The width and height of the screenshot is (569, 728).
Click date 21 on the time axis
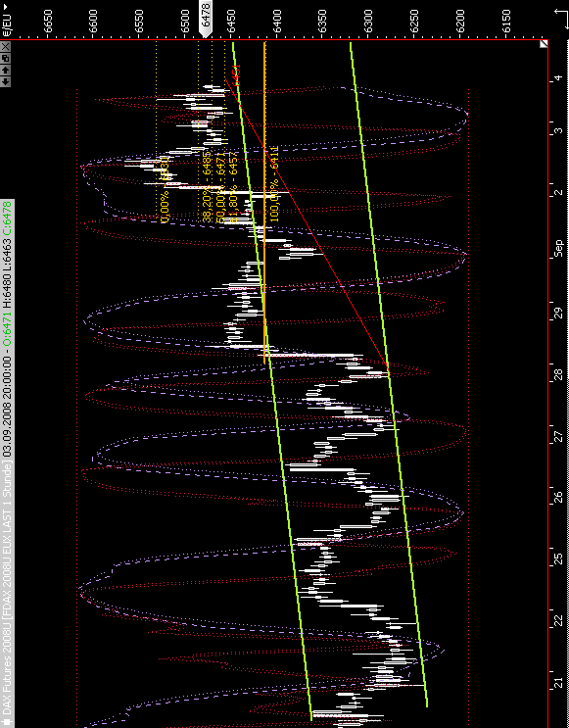(x=558, y=683)
